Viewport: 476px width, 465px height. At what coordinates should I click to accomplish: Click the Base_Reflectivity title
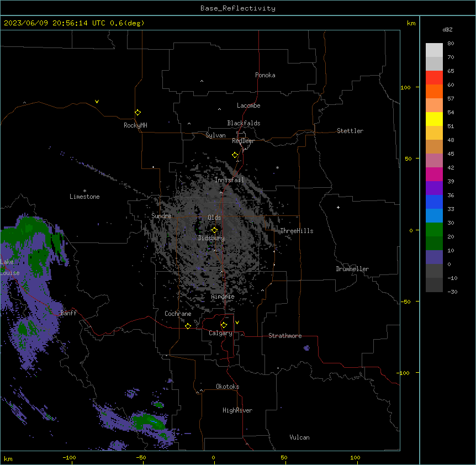tap(238, 8)
